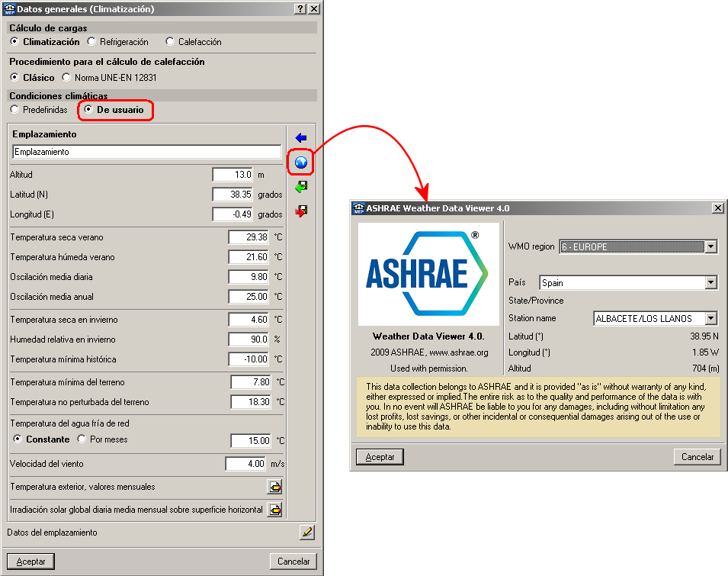This screenshot has height=576, width=728.
Task: Click Temperatura mínima del terreno field
Action: 251,381
